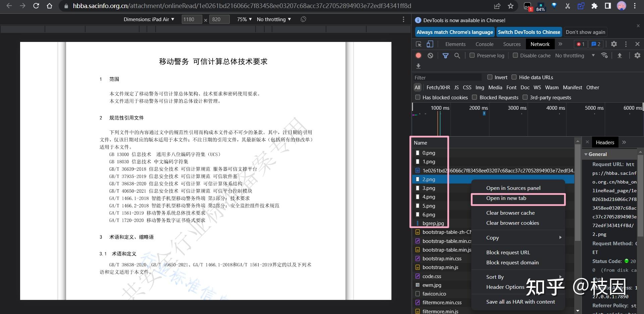This screenshot has width=644, height=314.
Task: Enable the Preserve log checkbox
Action: pos(472,55)
